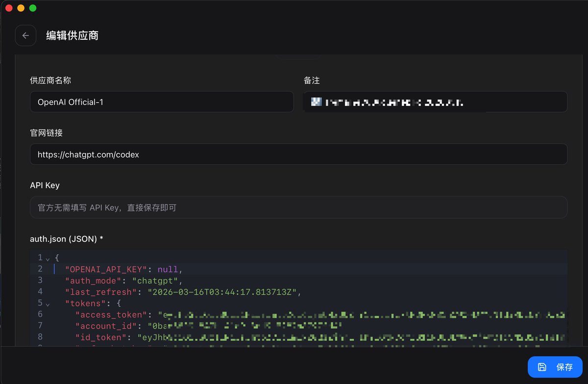Click the OPENAI_API_KEY key in editor
The image size is (588, 384).
point(106,269)
